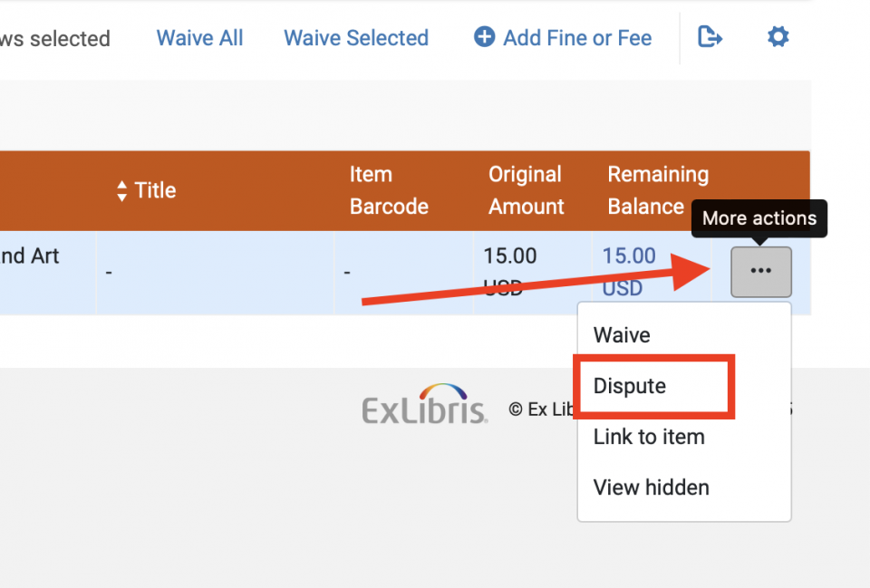Image resolution: width=870 pixels, height=588 pixels.
Task: Pick Link to item menu option
Action: point(649,437)
